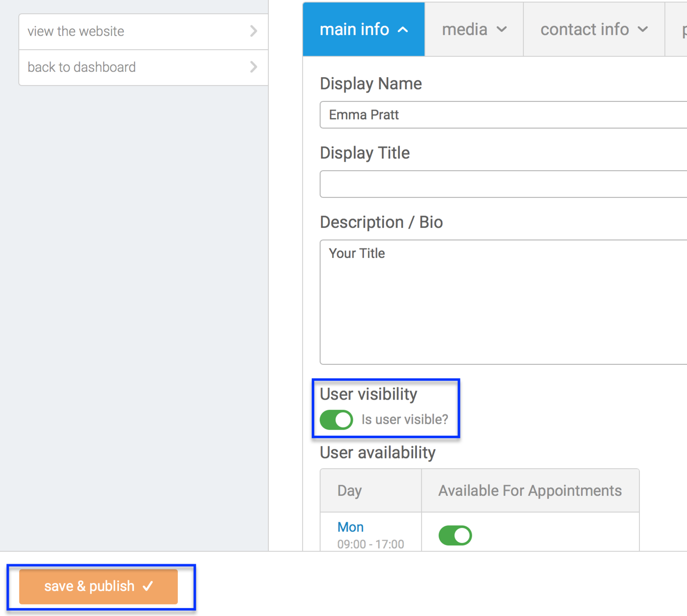Click the arrow icon beside back to dashboard

(253, 67)
